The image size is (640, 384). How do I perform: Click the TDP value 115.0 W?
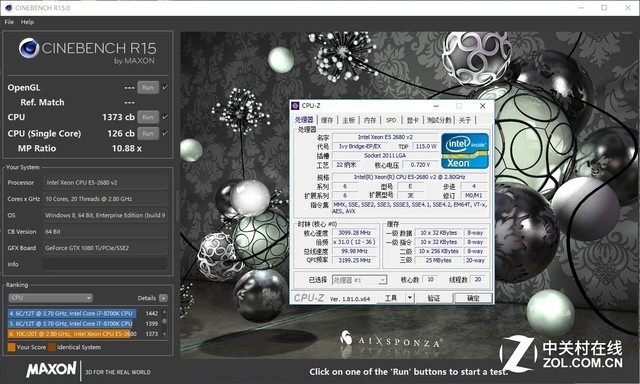click(x=426, y=146)
